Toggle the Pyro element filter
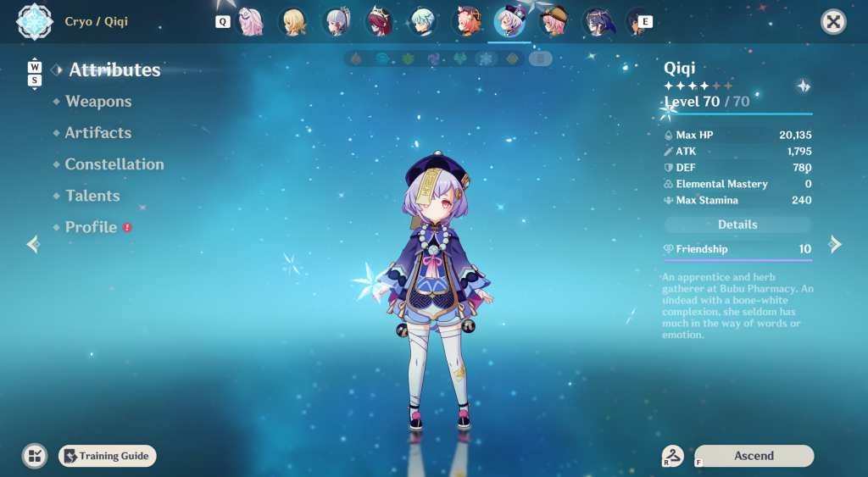Viewport: 868px width, 477px height. tap(356, 58)
